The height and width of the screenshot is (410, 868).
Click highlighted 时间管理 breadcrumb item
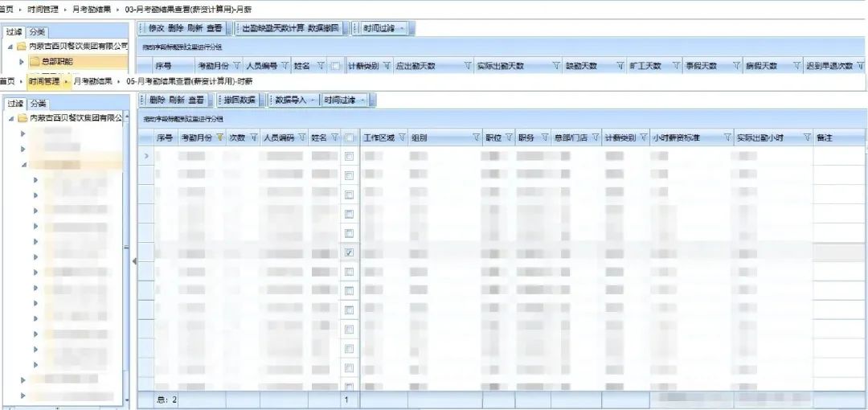click(43, 81)
